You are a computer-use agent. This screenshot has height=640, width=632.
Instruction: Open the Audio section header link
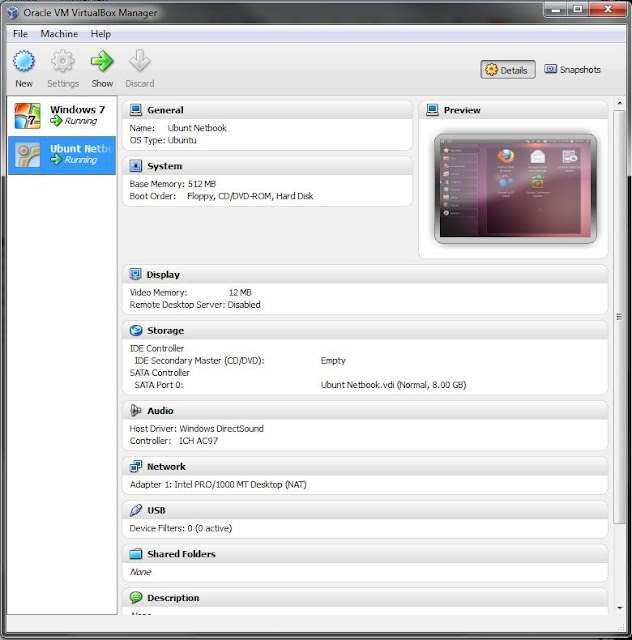[160, 411]
